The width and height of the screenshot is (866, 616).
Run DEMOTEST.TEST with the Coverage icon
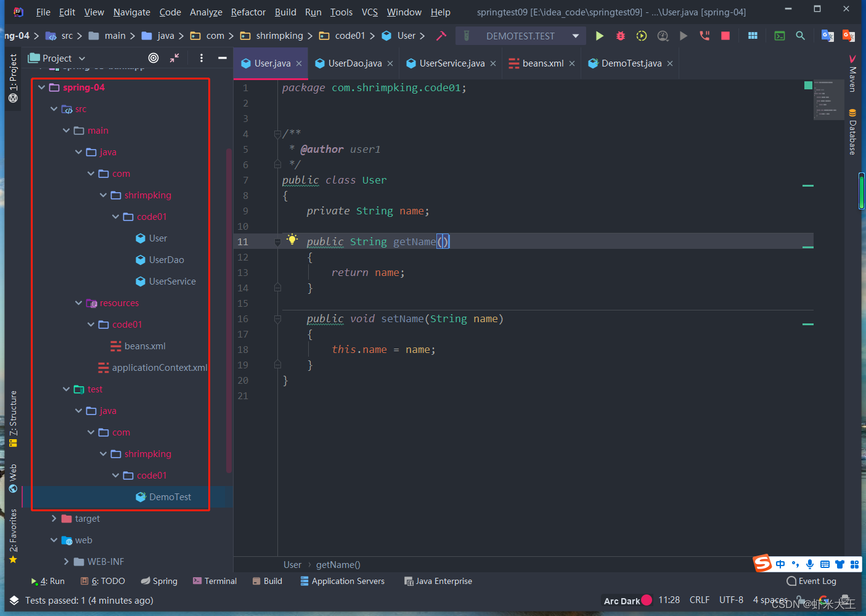tap(641, 36)
